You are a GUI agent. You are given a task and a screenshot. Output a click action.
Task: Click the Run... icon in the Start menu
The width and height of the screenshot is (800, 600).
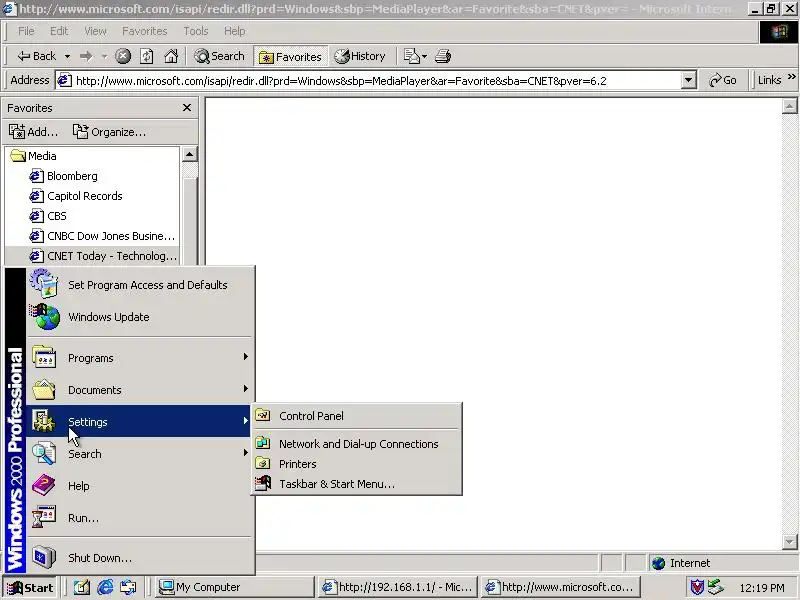tap(44, 517)
